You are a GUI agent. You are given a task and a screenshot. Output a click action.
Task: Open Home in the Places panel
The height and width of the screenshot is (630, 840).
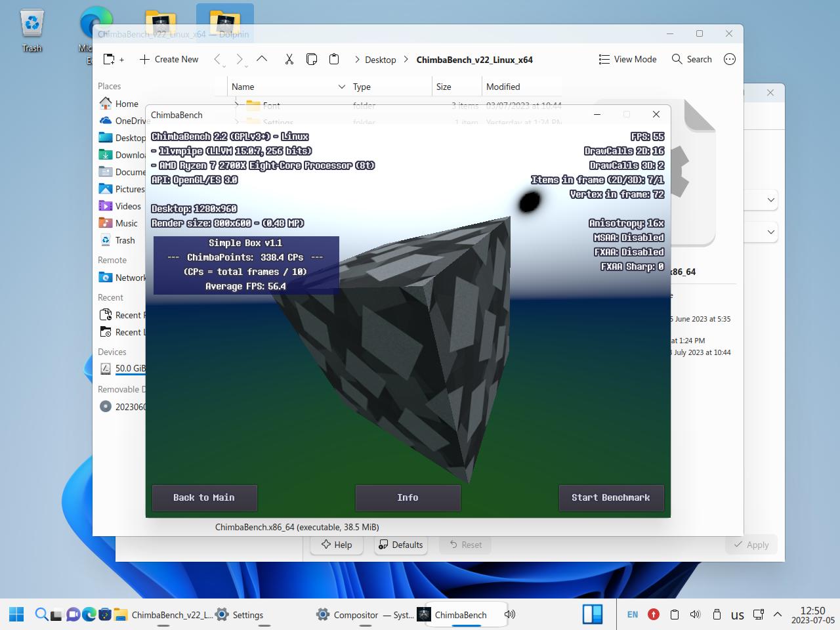point(119,104)
